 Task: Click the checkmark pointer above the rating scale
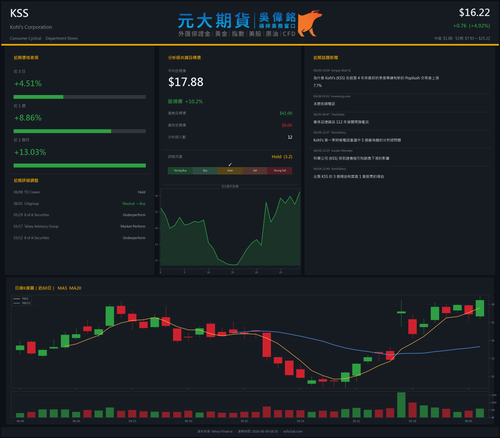230,164
